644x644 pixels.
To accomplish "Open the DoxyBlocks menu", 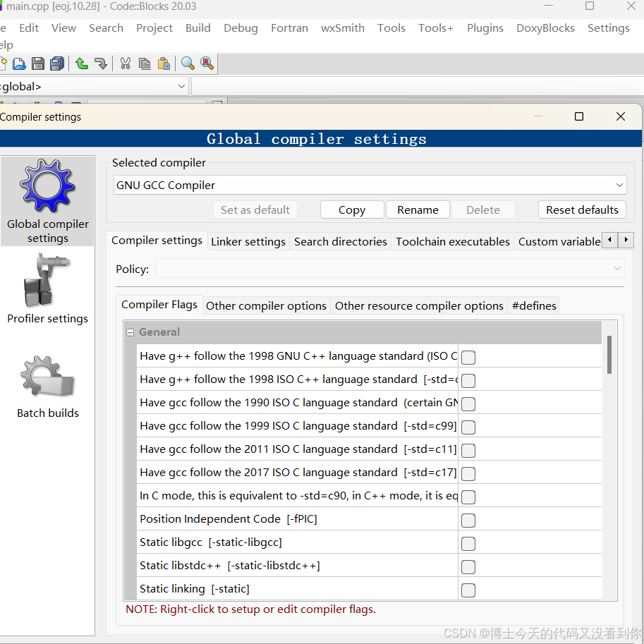I will point(545,28).
